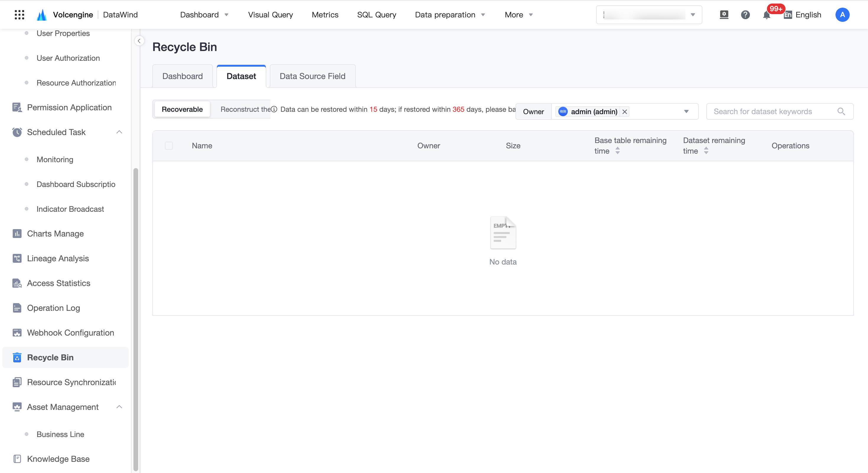Open the help question mark icon
The height and width of the screenshot is (473, 868).
745,15
